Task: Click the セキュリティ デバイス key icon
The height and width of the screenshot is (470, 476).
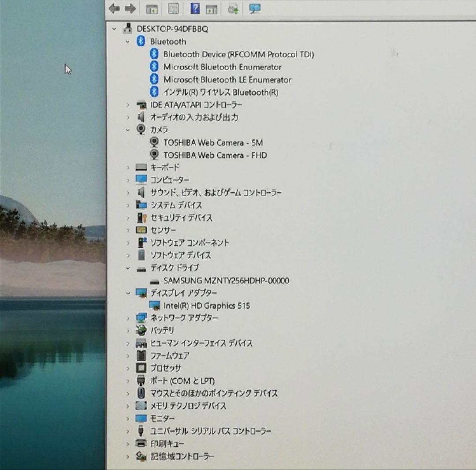Action: (x=141, y=218)
